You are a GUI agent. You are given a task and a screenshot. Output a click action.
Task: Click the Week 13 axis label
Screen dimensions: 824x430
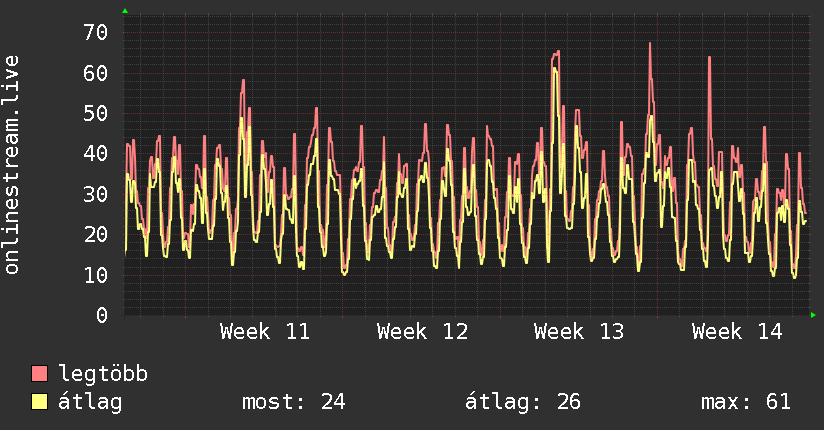(x=579, y=332)
